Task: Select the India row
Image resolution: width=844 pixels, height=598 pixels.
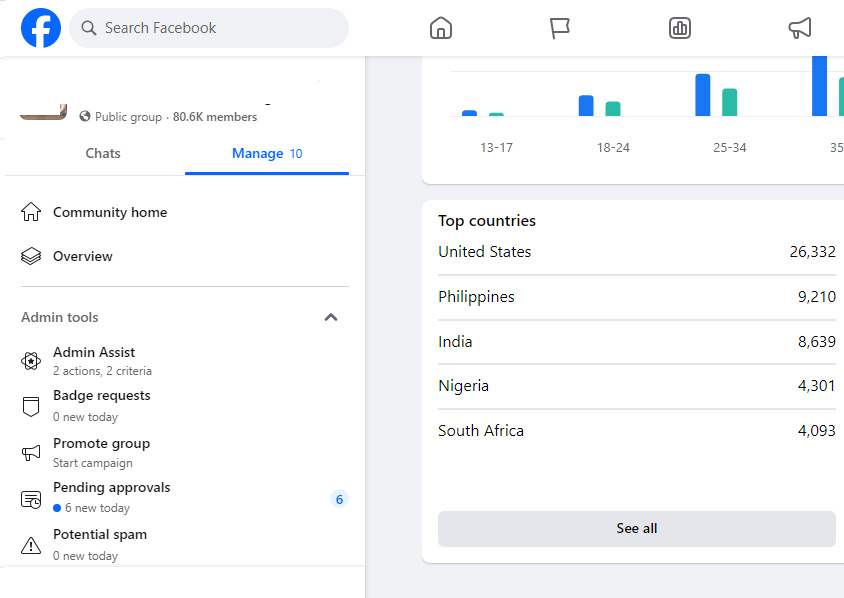Action: point(637,342)
